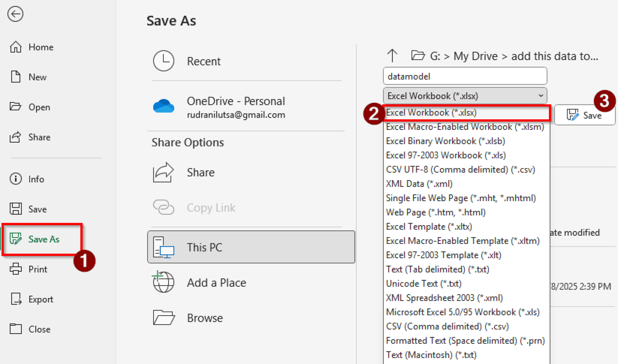Select the OneDrive - Personal cloud icon

[x=163, y=106]
